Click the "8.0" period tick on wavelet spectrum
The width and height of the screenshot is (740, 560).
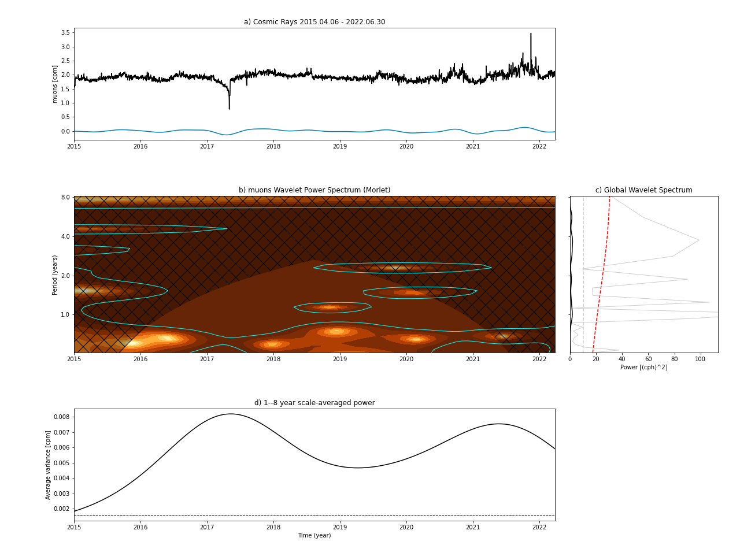[x=65, y=198]
